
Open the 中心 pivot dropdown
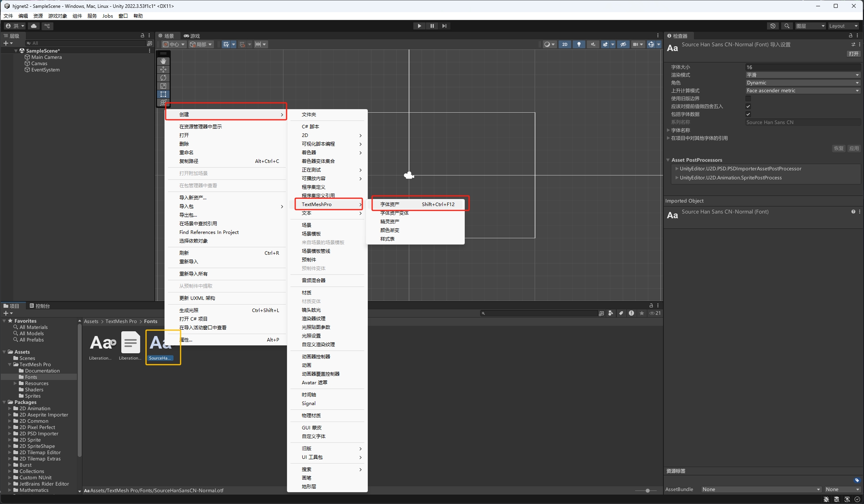(174, 44)
